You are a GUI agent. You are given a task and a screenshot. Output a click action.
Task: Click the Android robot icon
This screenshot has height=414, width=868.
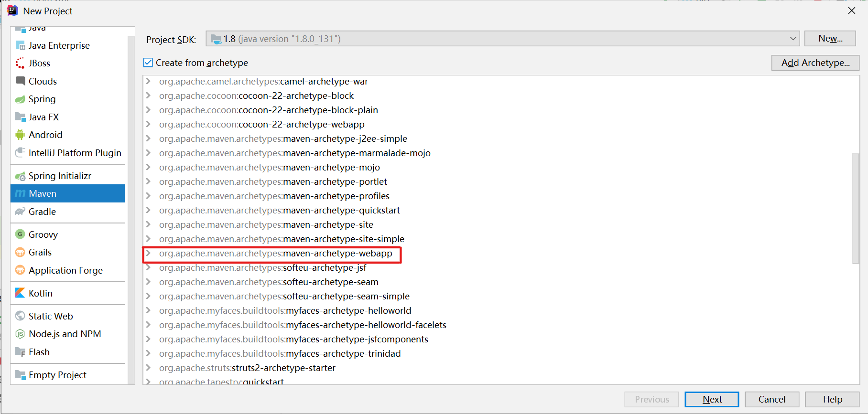point(20,135)
